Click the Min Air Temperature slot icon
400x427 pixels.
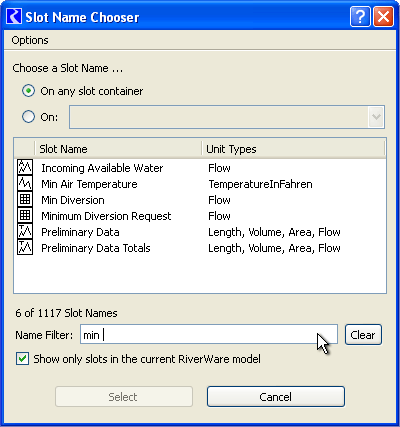pyautogui.click(x=25, y=183)
